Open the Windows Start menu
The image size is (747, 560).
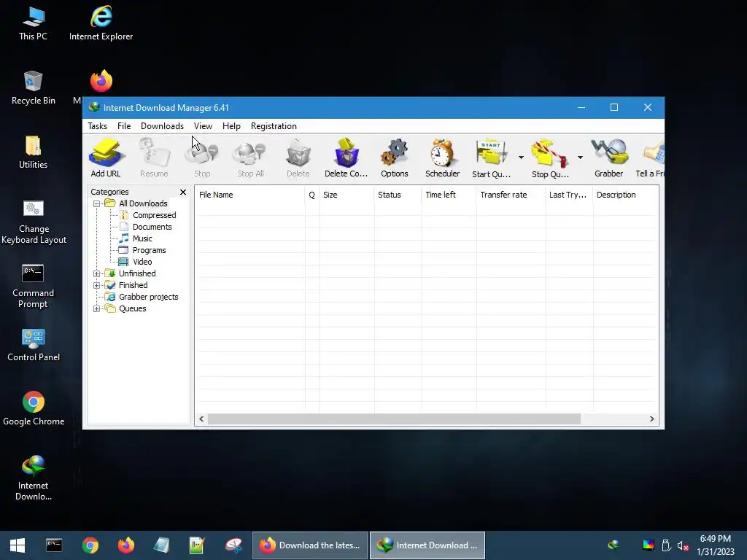18,545
